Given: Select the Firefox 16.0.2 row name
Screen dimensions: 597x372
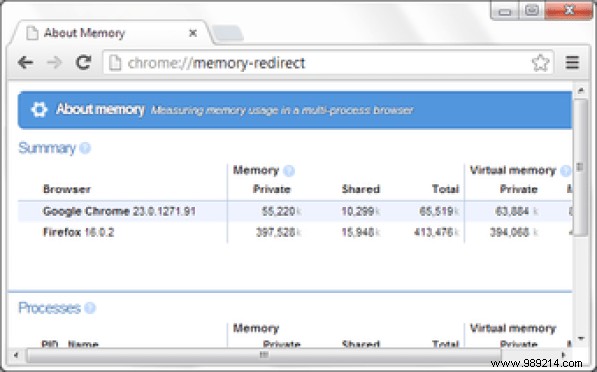Looking at the screenshot, I should tap(78, 232).
